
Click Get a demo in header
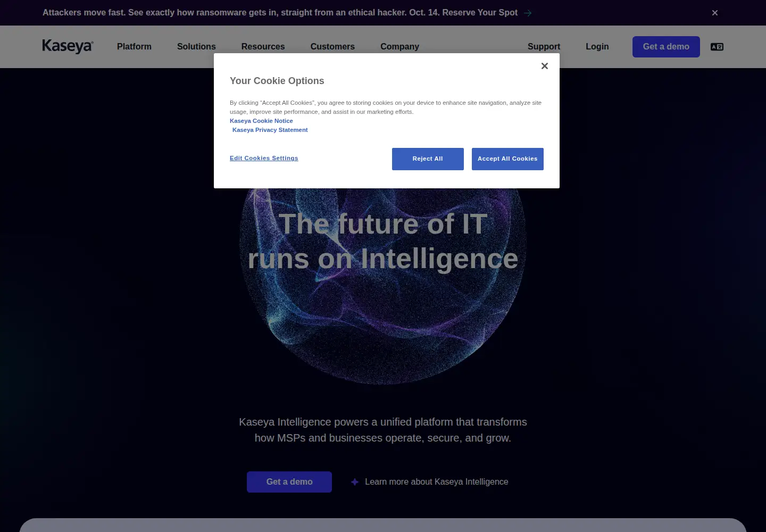pos(666,47)
